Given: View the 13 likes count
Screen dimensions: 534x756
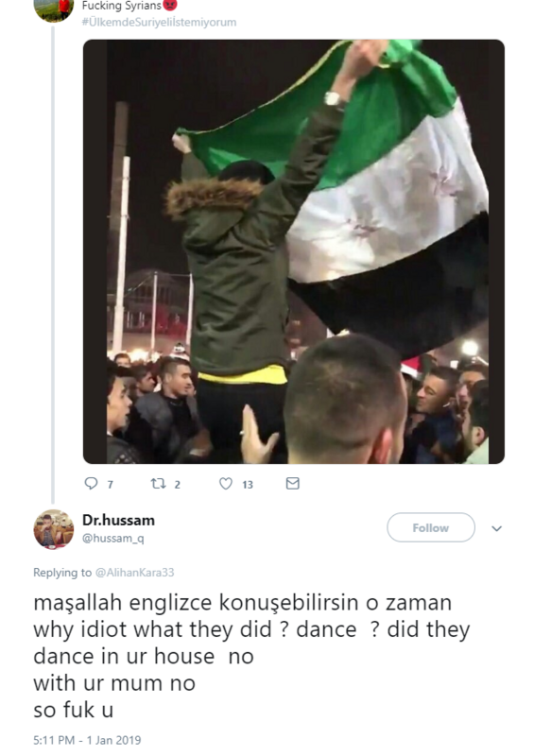Looking at the screenshot, I should point(248,485).
